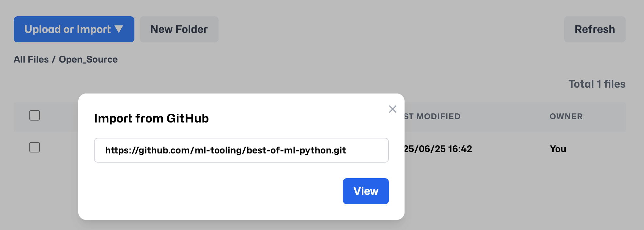Sort by Last Modified column header
Viewport: 644px width, 230px height.
(x=433, y=116)
